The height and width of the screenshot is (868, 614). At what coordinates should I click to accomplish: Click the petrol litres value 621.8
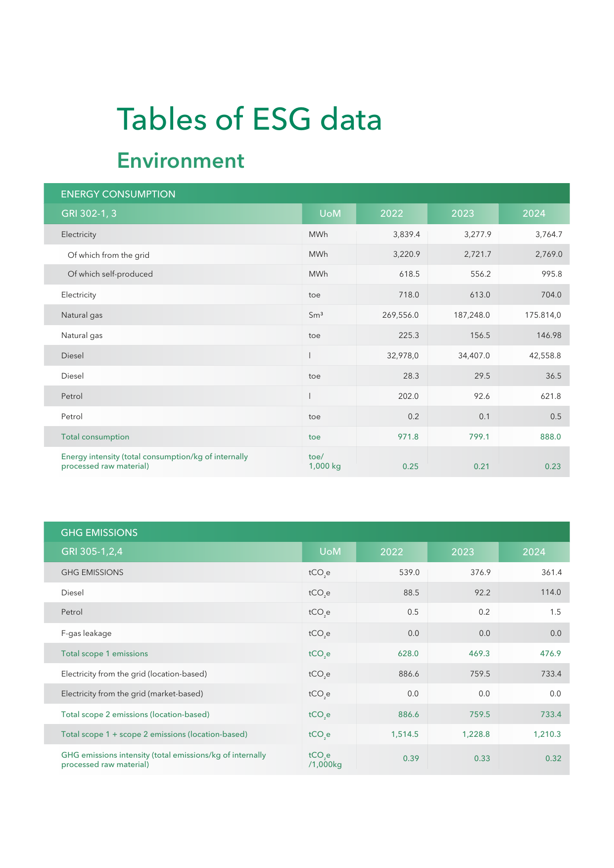(x=552, y=396)
